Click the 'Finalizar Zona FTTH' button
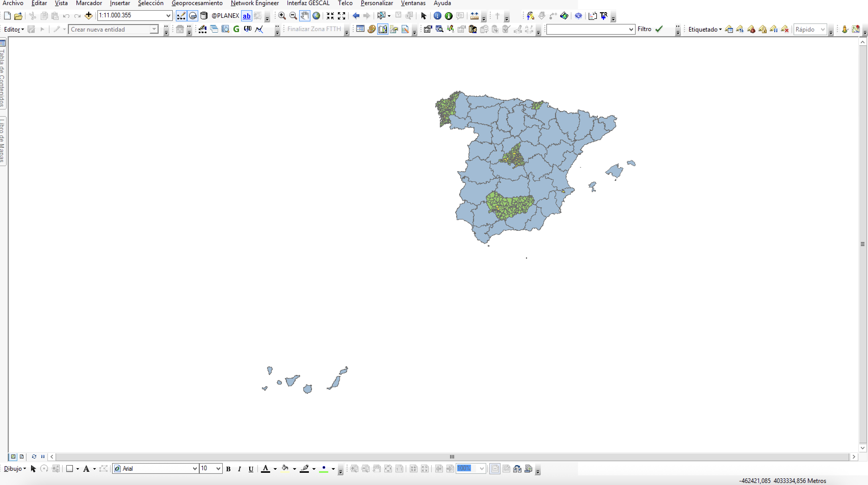 [x=314, y=29]
